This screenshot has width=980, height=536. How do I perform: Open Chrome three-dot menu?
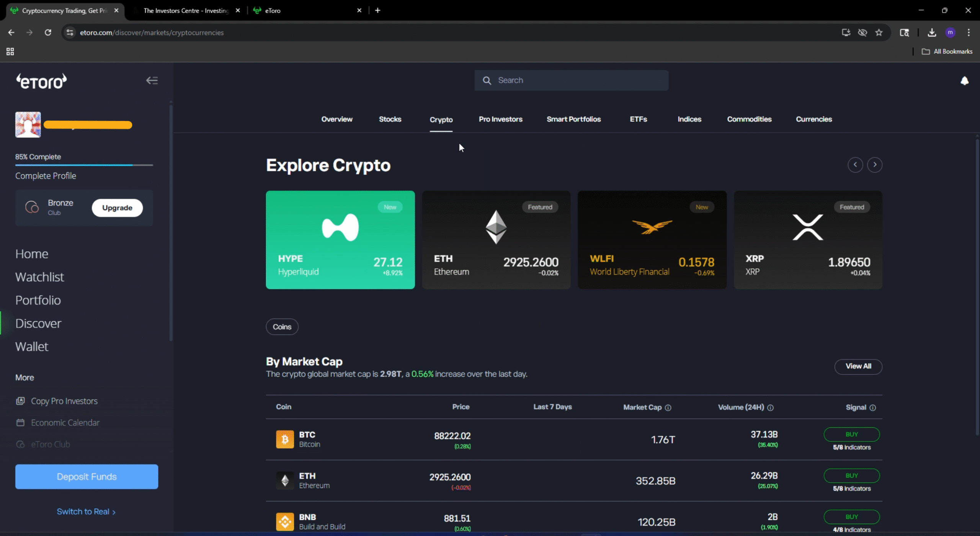pyautogui.click(x=969, y=33)
